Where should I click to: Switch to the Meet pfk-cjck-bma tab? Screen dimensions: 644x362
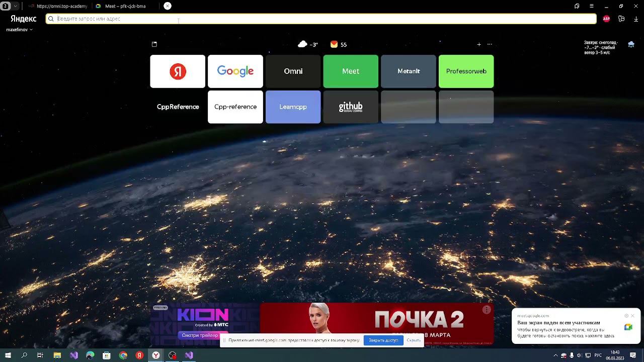[x=121, y=6]
